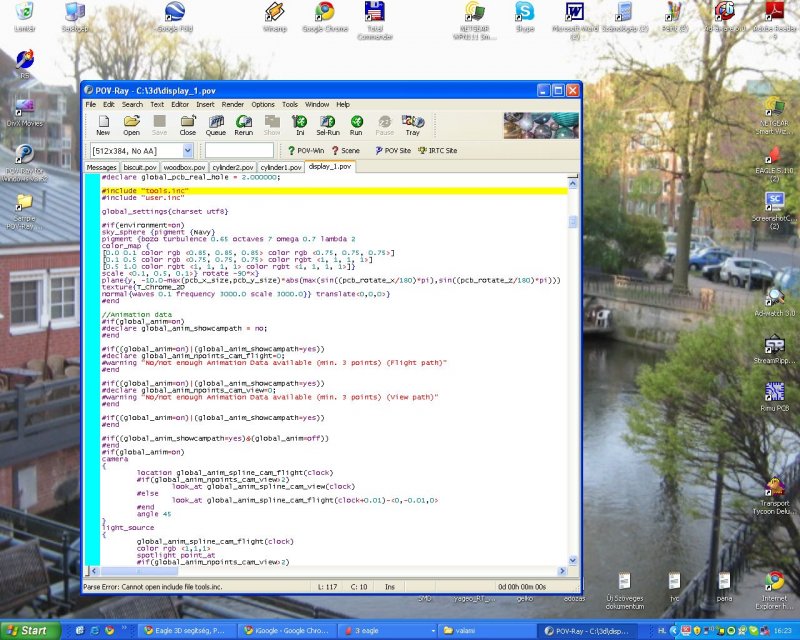Open the Help menu

tap(343, 104)
